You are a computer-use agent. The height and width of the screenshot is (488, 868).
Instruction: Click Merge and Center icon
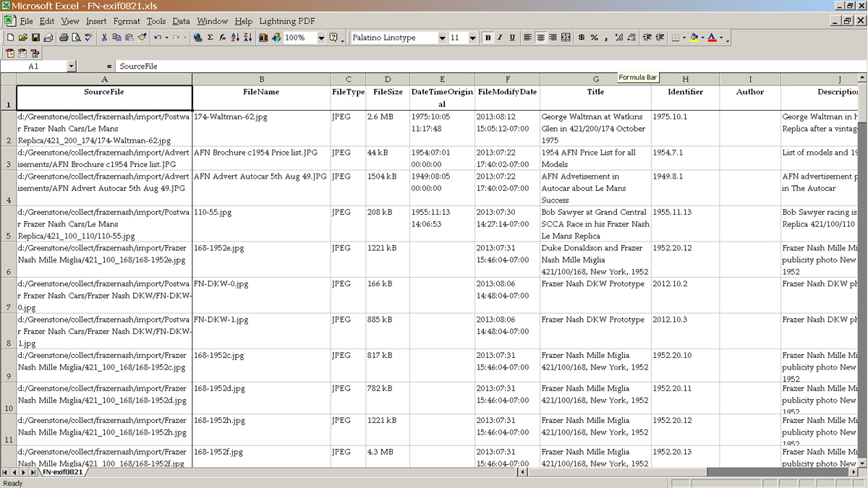tap(566, 38)
